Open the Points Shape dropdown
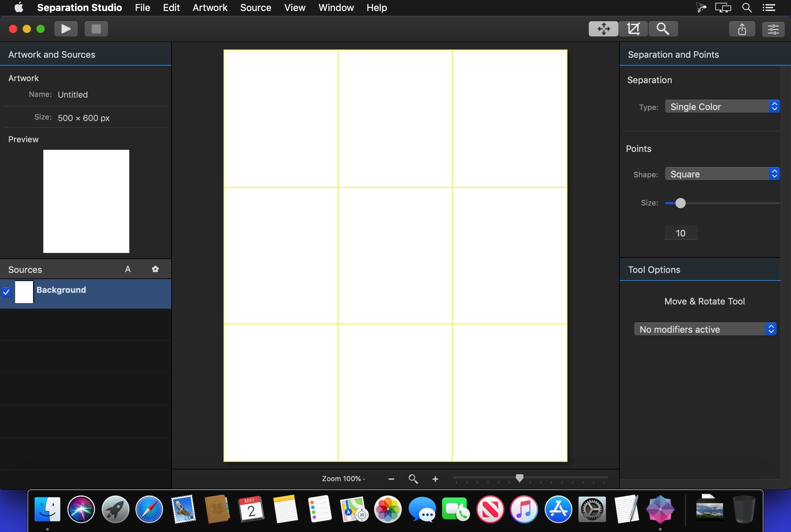Viewport: 791px width, 532px height. 722,174
